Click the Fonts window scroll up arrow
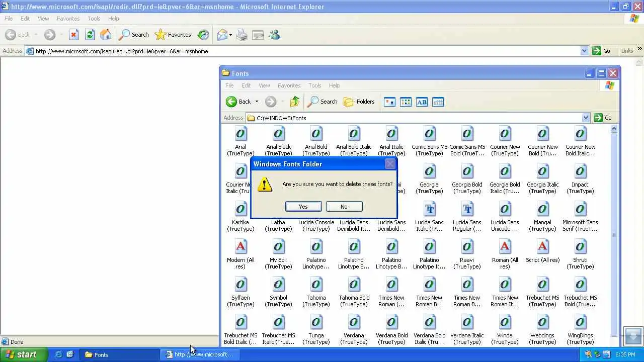This screenshot has height=362, width=644. coord(614,129)
